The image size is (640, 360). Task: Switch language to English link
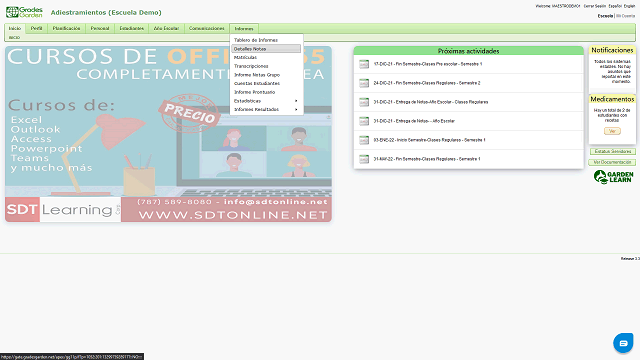(629, 6)
